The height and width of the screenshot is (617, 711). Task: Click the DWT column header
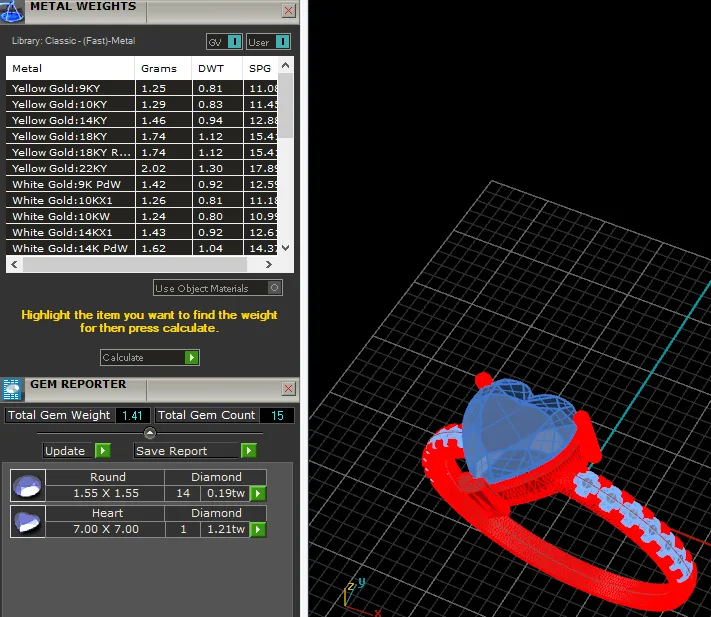click(x=218, y=68)
